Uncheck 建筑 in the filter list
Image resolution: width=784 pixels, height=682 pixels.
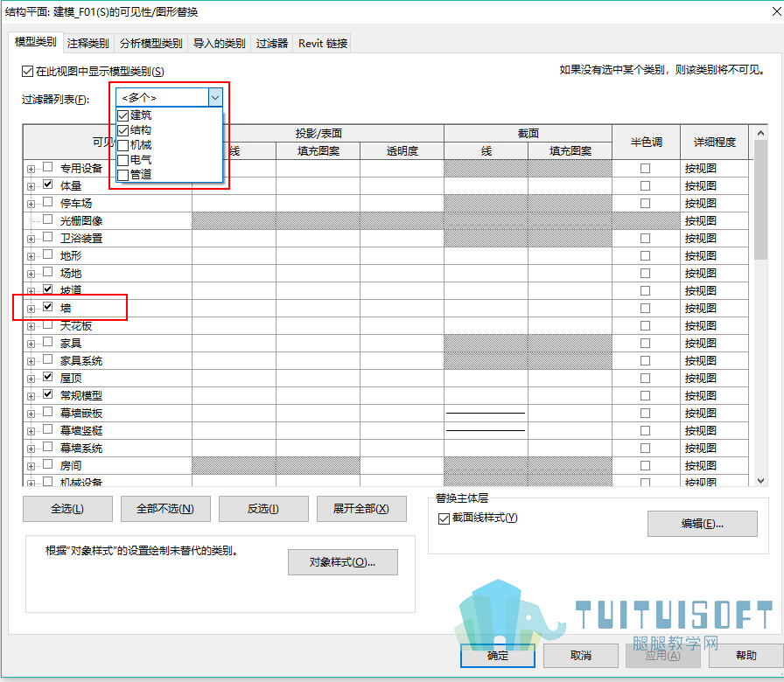(123, 116)
